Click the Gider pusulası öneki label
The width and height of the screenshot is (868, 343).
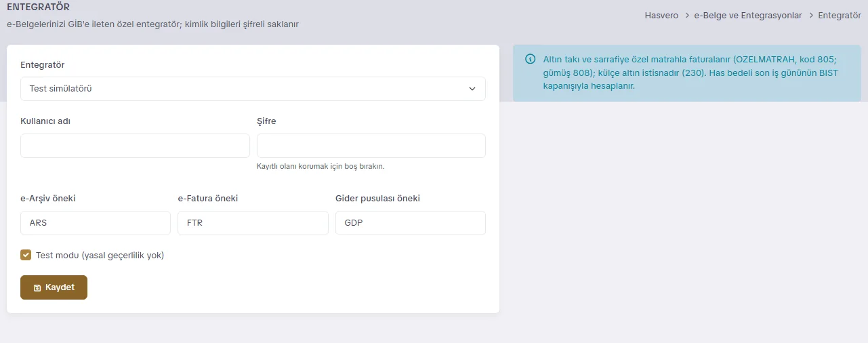click(378, 199)
